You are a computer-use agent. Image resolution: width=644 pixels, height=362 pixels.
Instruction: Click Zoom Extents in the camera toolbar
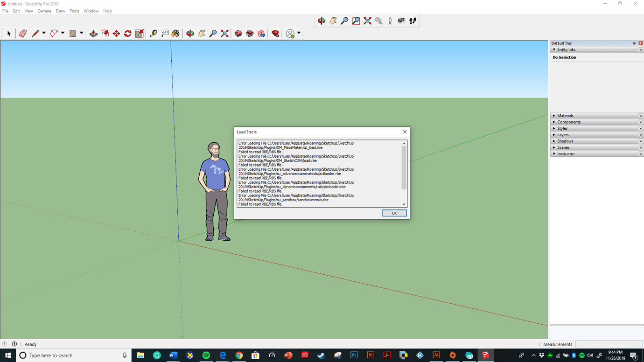click(367, 21)
